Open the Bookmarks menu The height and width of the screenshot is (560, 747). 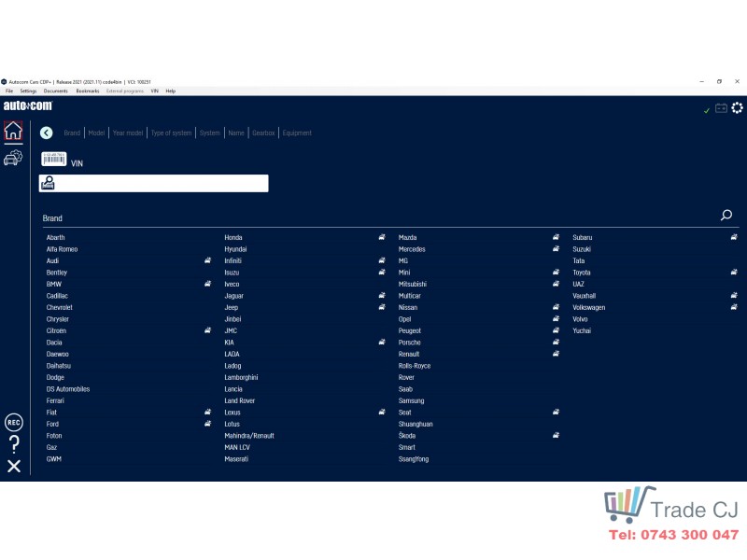click(88, 91)
